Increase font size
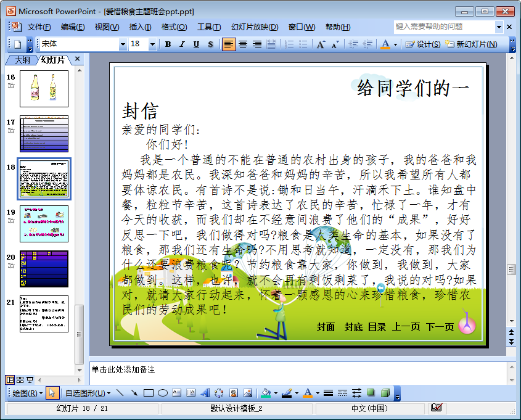The image size is (521, 420). click(321, 44)
